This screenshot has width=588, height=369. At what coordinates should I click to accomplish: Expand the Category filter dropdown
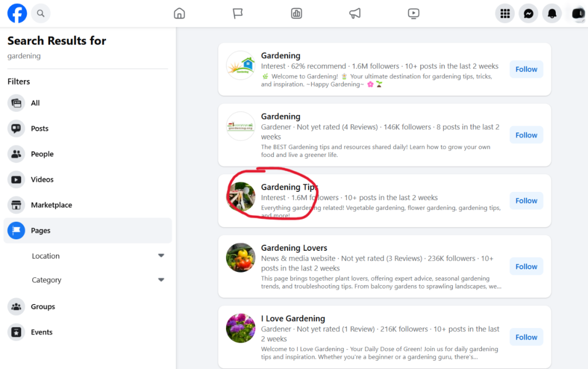pyautogui.click(x=161, y=280)
